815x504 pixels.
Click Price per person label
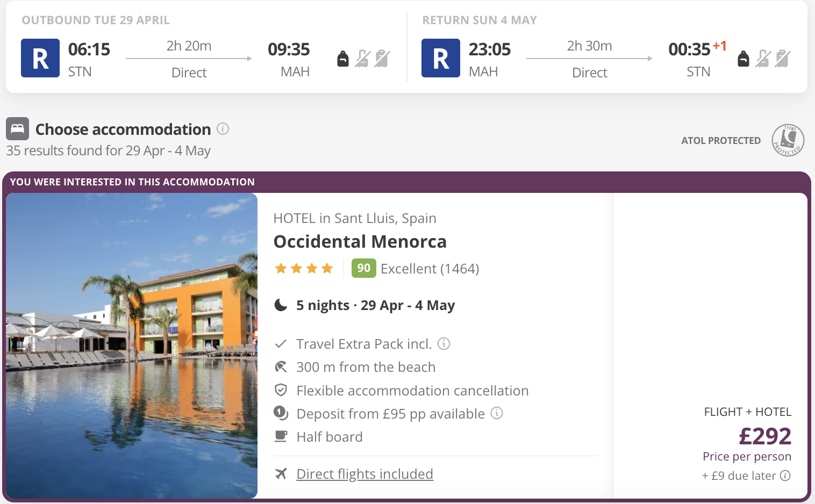747,456
